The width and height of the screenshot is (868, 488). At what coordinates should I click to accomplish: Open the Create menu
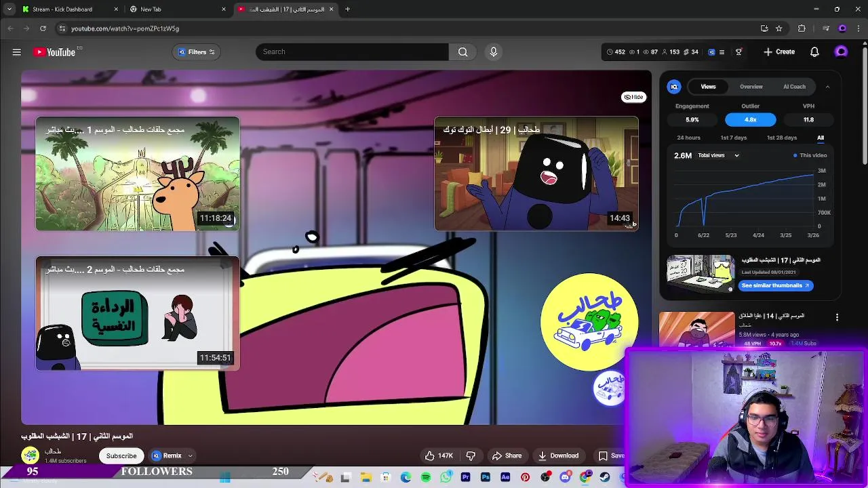[x=779, y=52]
